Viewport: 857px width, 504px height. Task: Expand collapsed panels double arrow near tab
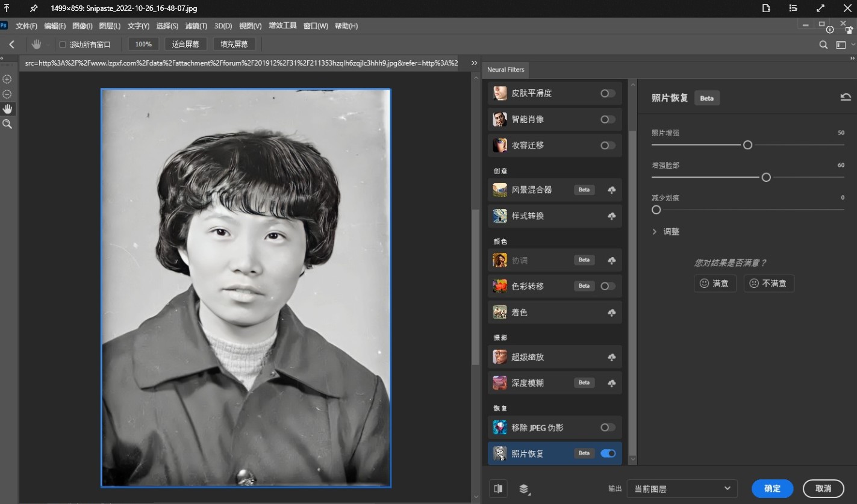point(474,63)
